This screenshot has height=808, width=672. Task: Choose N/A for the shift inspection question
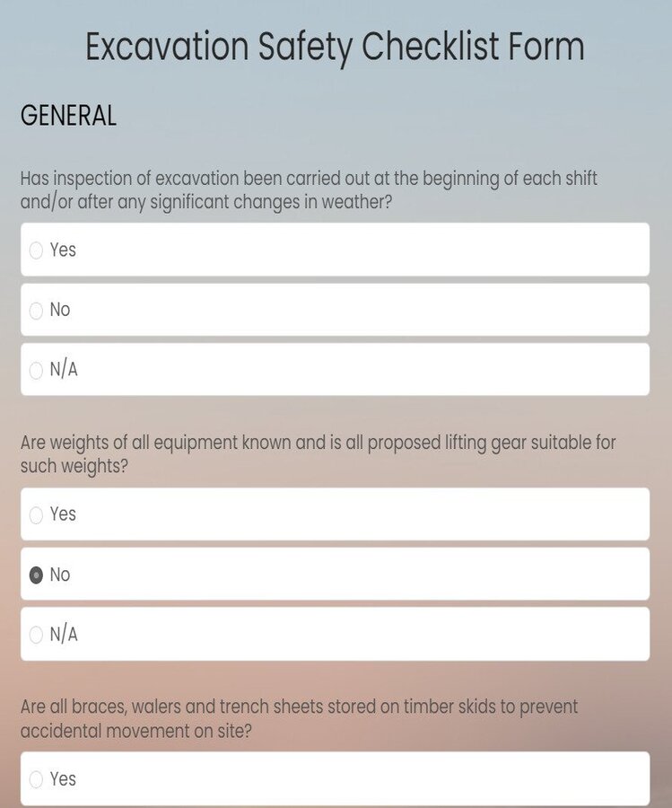coord(37,370)
